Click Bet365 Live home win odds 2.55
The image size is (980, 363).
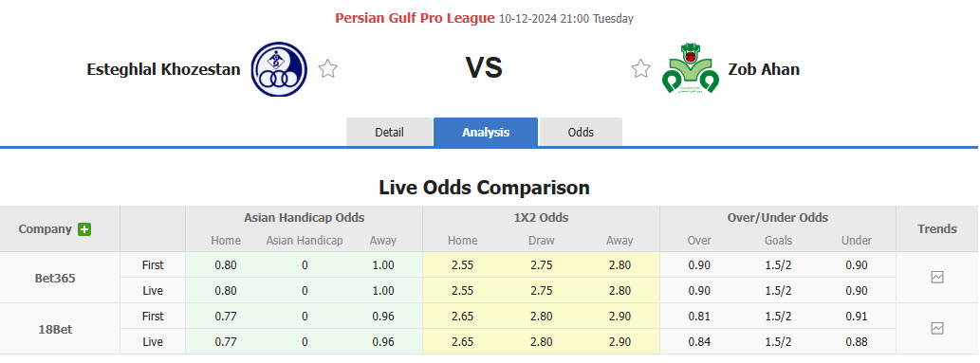coord(462,291)
